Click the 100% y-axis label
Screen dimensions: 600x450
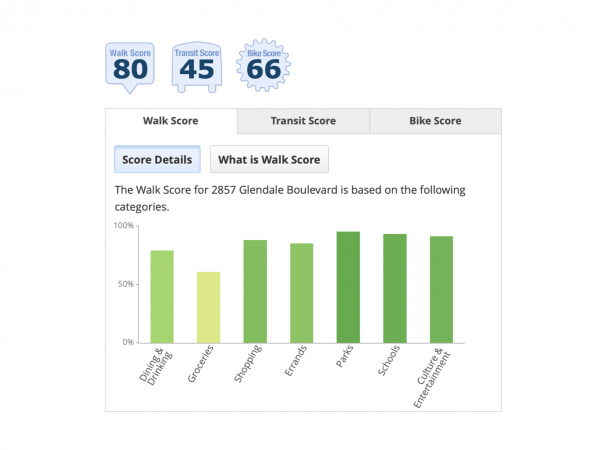[x=123, y=226]
